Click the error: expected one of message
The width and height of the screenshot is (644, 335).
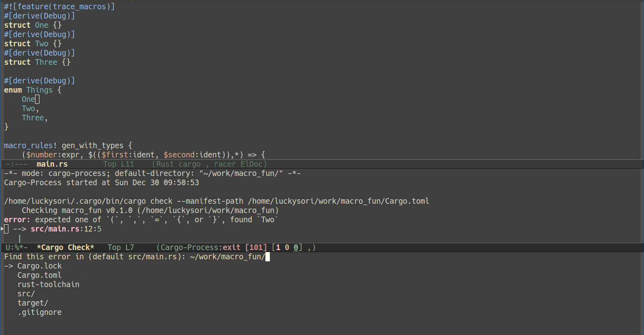(141, 220)
